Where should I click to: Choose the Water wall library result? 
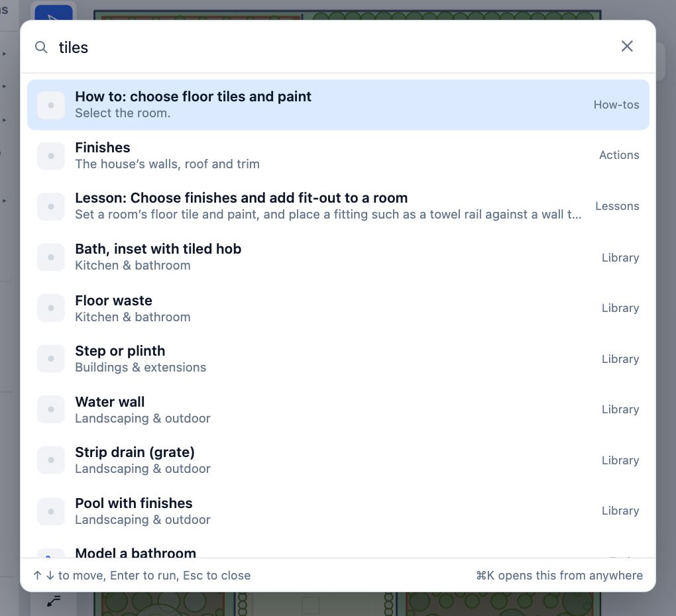click(x=338, y=409)
